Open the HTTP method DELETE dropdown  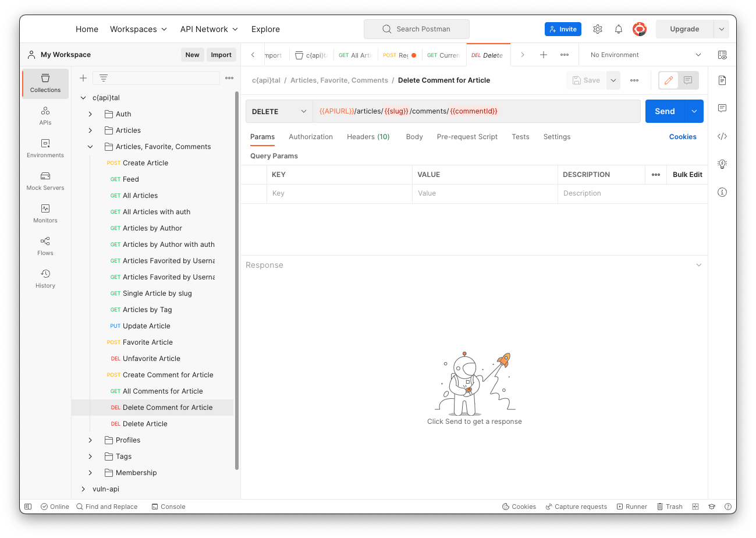tap(279, 111)
